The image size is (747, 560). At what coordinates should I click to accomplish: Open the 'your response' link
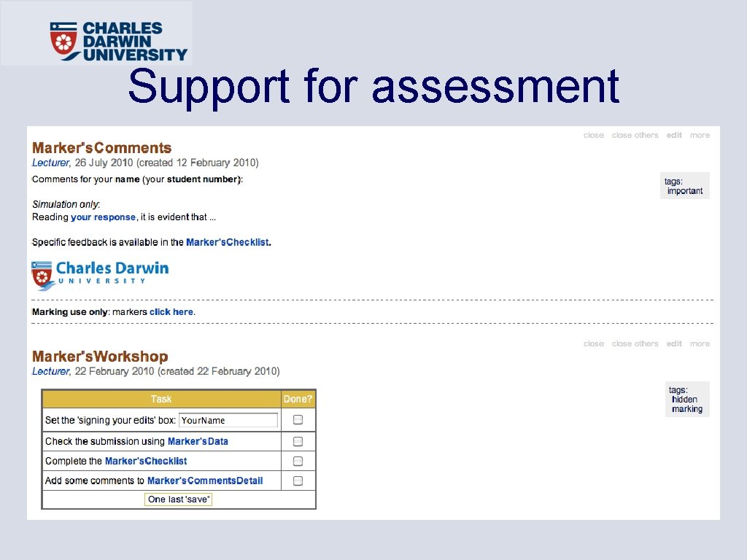[x=104, y=217]
